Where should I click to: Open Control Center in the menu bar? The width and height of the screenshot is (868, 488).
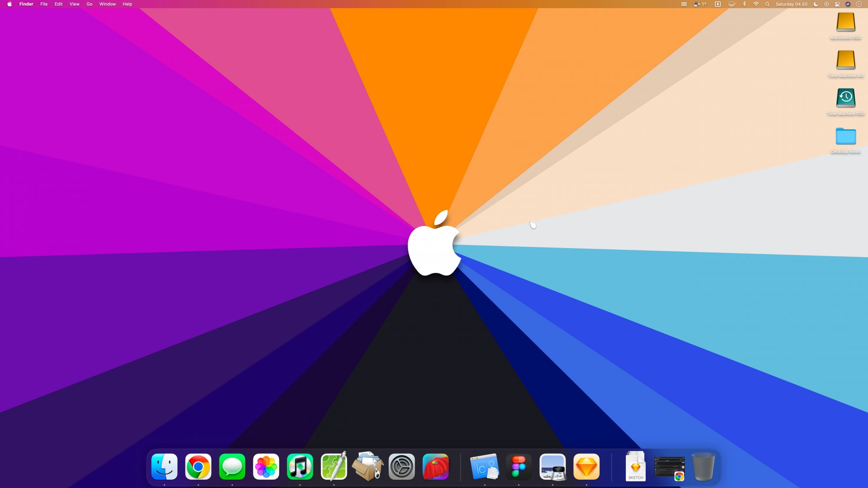[x=837, y=4]
